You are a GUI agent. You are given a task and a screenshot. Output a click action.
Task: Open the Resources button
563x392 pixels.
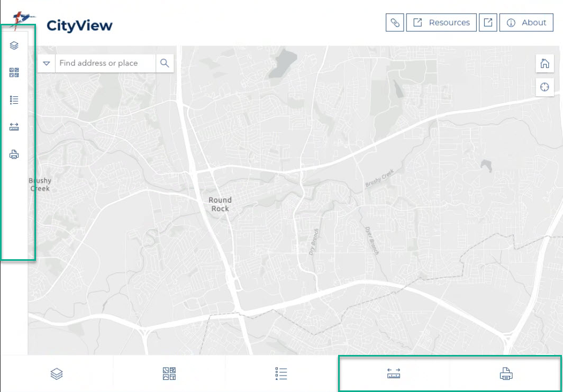pos(441,23)
